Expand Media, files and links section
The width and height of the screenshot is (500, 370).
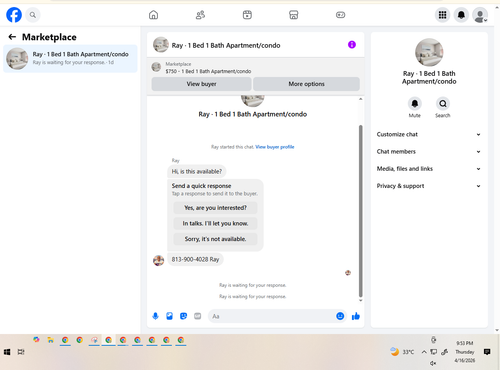(x=429, y=169)
